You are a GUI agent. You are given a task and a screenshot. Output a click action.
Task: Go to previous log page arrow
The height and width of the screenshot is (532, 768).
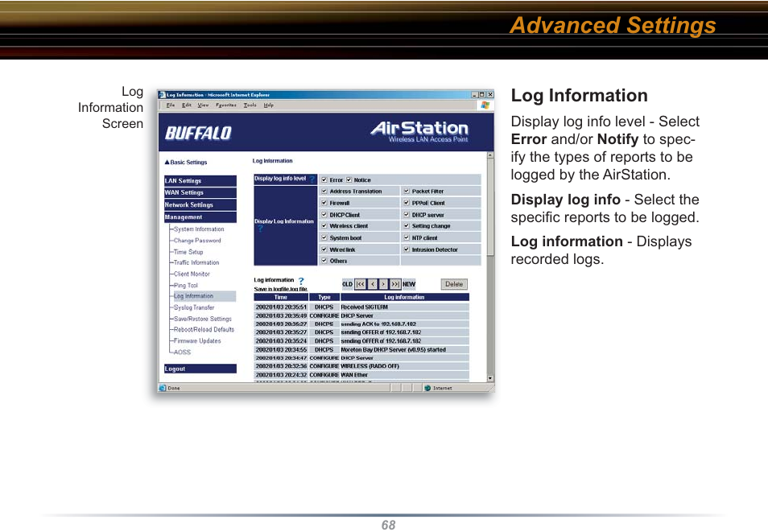click(372, 284)
